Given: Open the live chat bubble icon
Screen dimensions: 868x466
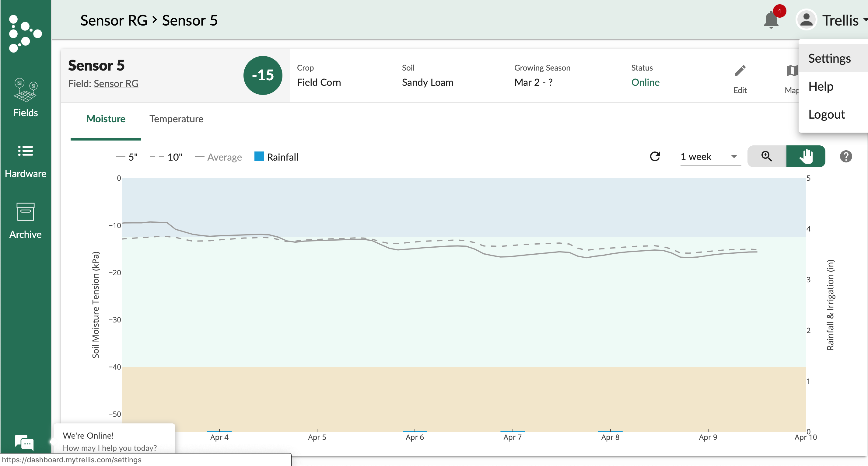Looking at the screenshot, I should [24, 442].
